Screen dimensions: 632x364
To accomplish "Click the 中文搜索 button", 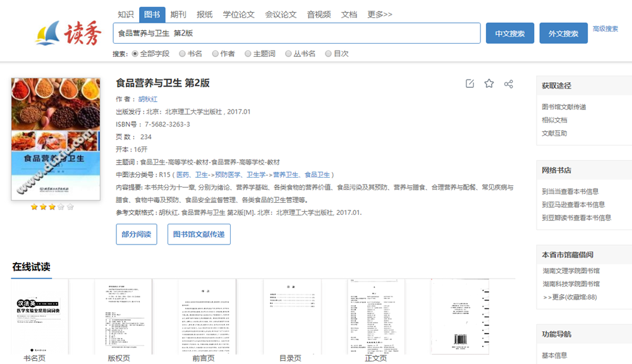I will pyautogui.click(x=510, y=33).
